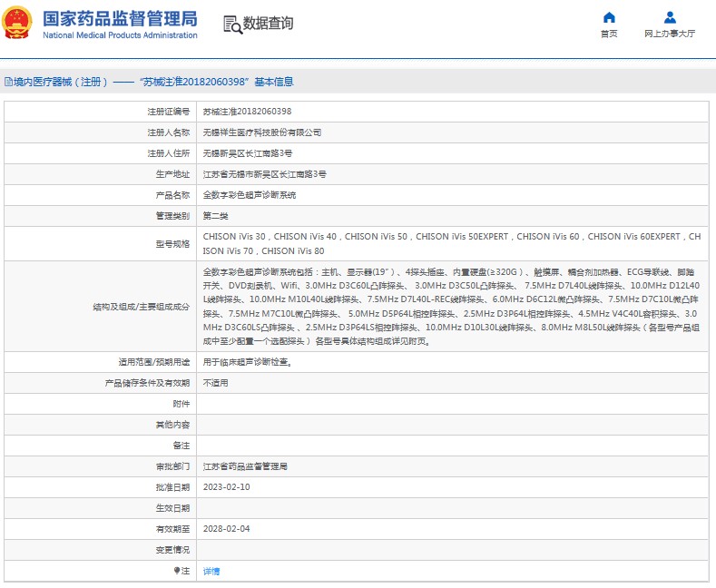Click the lightbulb icon beside 注
716x588 pixels.
coord(178,571)
